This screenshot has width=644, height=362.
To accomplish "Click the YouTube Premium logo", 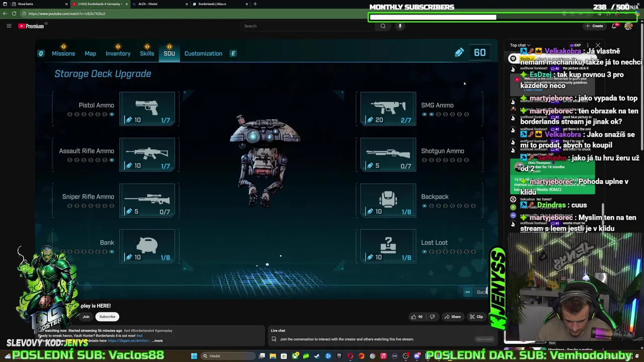I will coord(31,26).
